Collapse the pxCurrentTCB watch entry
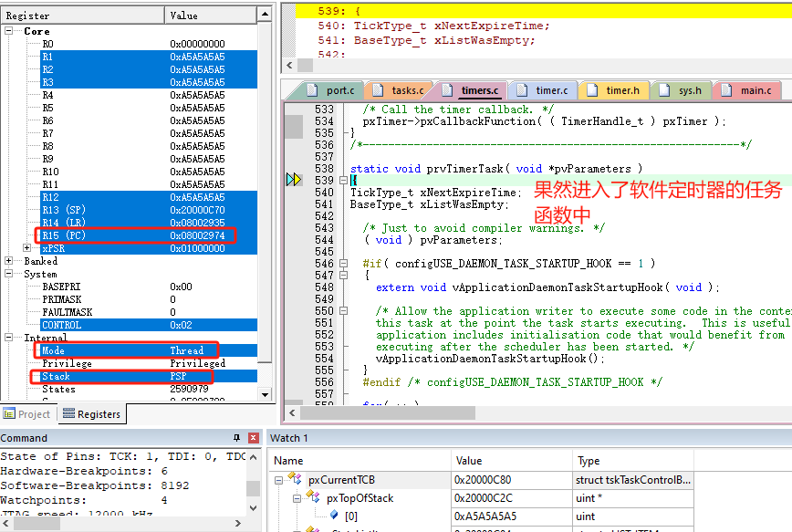792x532 pixels. [278, 480]
